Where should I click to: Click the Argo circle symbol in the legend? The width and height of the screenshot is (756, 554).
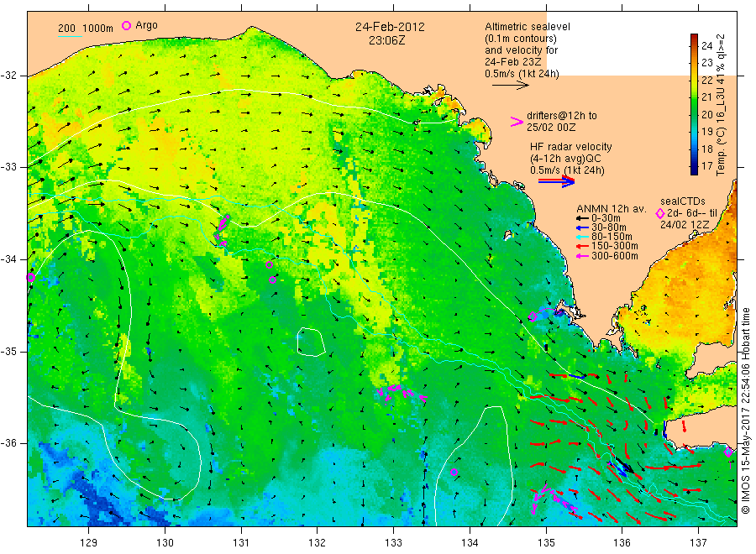point(126,25)
